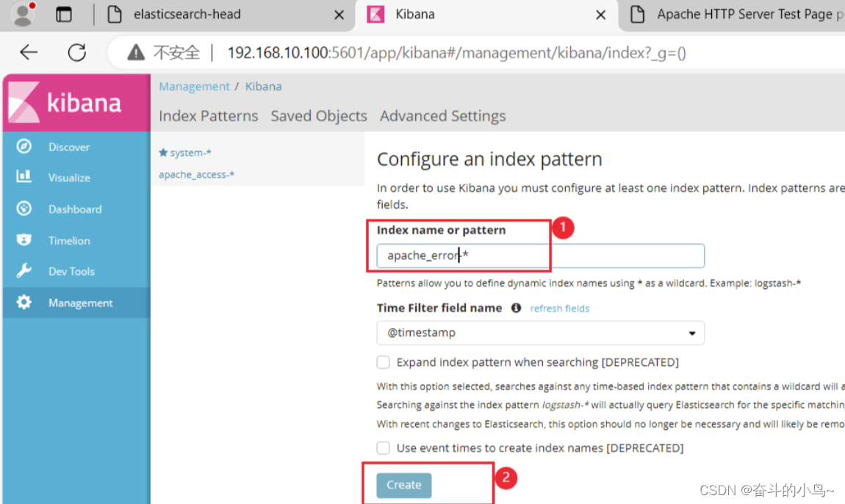845x504 pixels.
Task: Click the Timelion icon
Action: point(24,240)
